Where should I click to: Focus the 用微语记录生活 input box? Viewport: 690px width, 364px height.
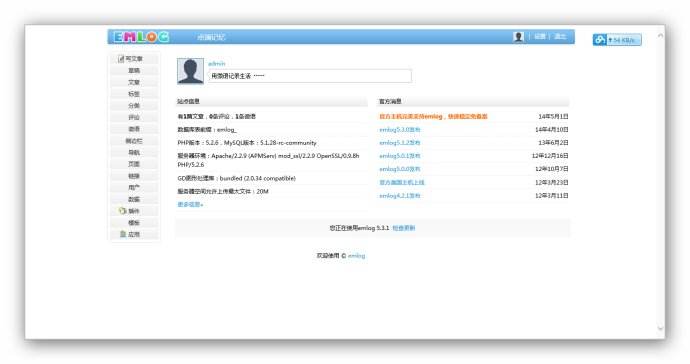click(310, 76)
